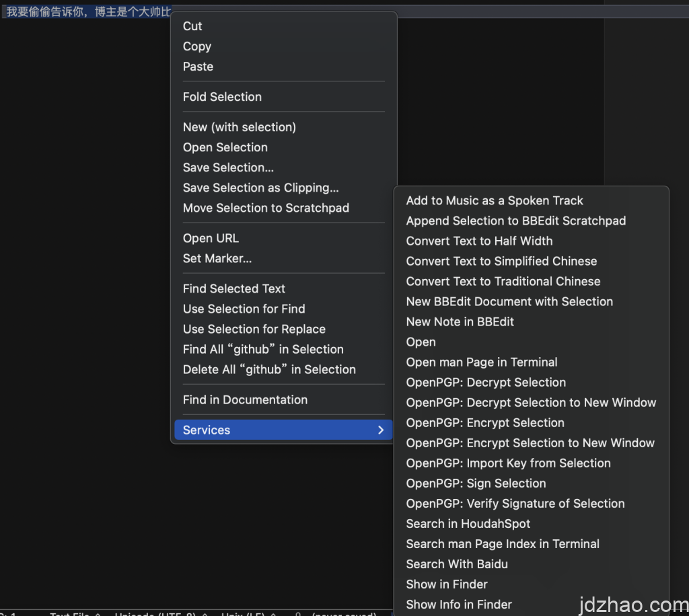Move Selection to Scratchpad
This screenshot has height=616, width=689.
pos(266,208)
